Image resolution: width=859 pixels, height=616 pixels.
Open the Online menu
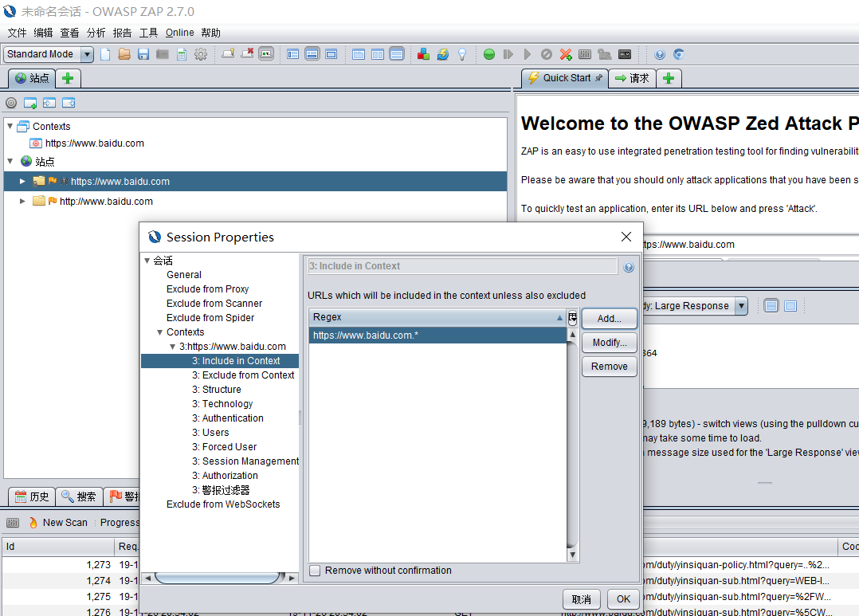point(180,33)
